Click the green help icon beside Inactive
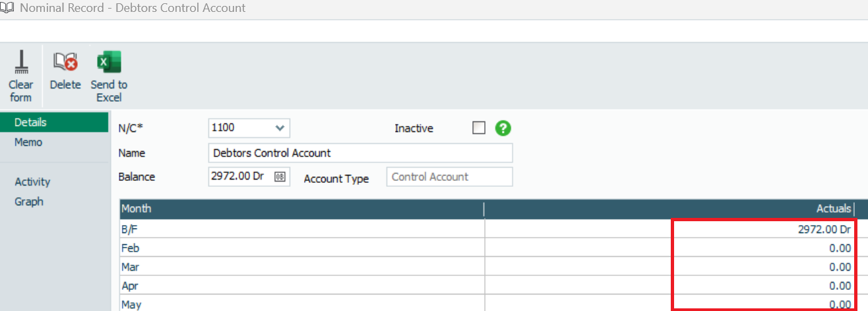The image size is (868, 311). point(503,128)
